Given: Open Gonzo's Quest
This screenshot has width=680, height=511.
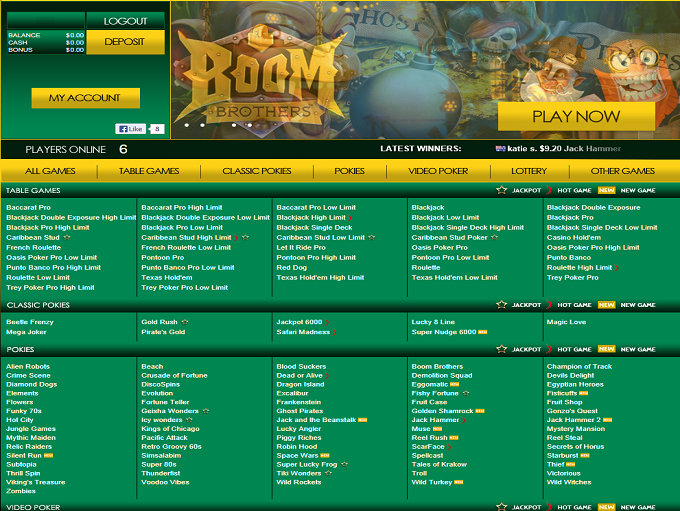Looking at the screenshot, I should click(572, 411).
